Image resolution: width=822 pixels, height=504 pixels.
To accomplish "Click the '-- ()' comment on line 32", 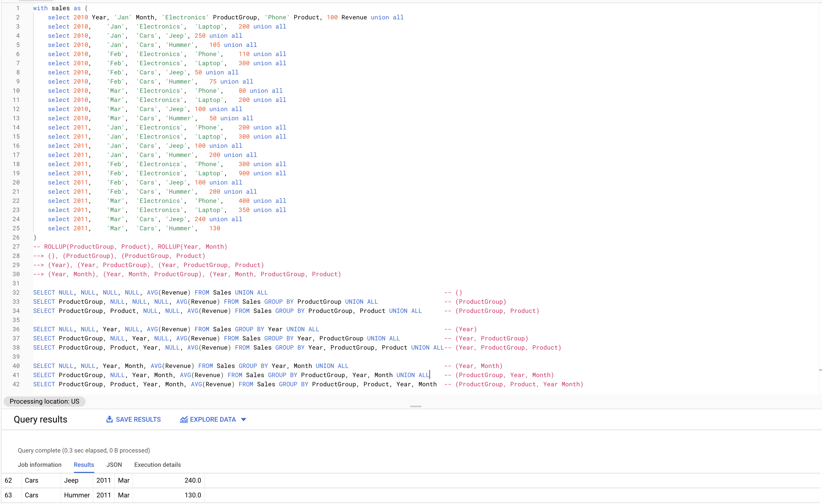I will click(x=453, y=293).
